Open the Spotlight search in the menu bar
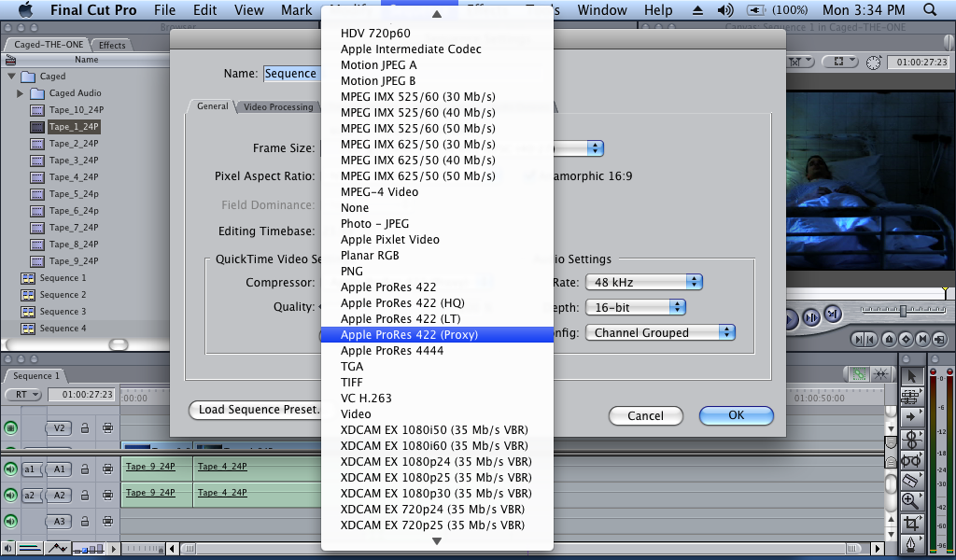This screenshot has height=560, width=956. click(x=930, y=9)
